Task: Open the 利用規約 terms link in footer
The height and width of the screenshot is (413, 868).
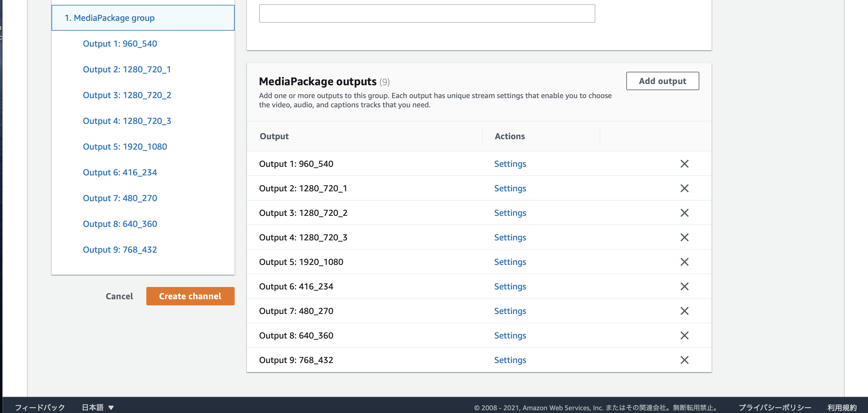Action: [842, 407]
